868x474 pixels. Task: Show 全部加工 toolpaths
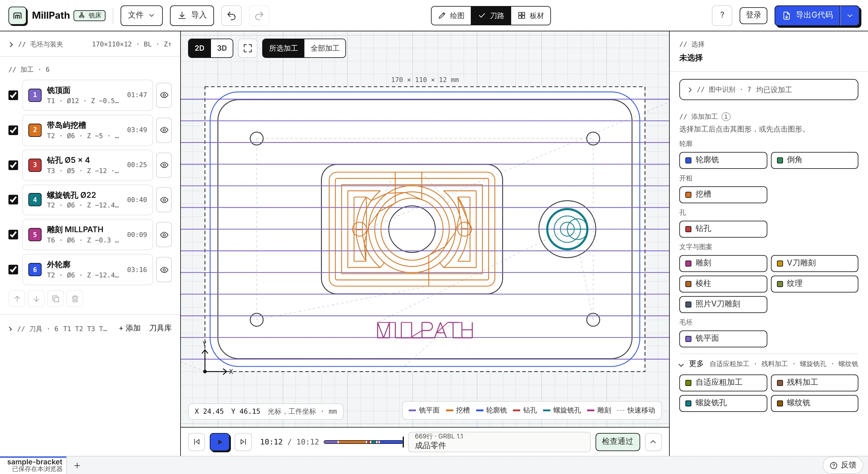coord(325,48)
